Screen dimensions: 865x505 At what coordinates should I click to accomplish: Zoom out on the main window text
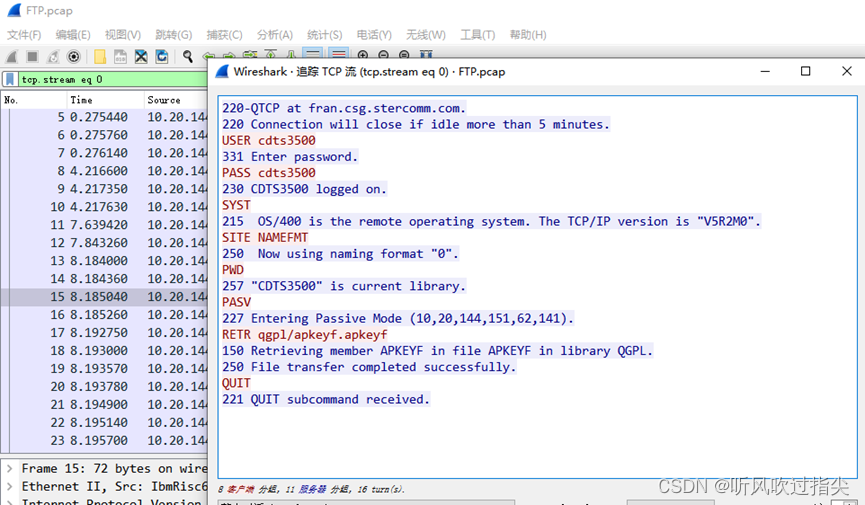tap(383, 55)
